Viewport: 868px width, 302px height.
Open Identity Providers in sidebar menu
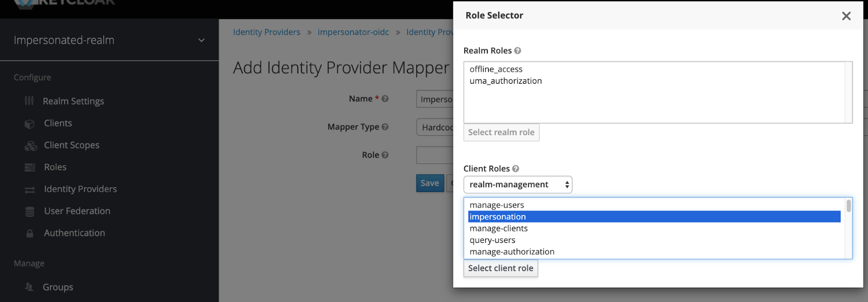pos(80,189)
